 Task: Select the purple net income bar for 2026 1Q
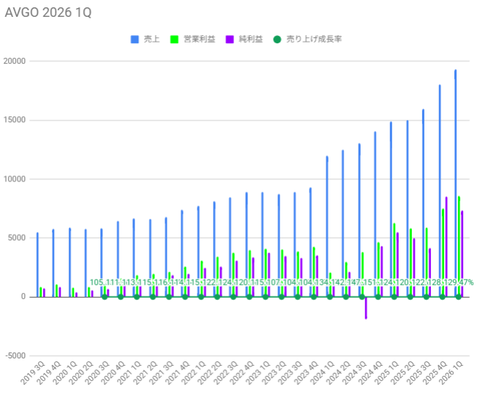[462, 254]
